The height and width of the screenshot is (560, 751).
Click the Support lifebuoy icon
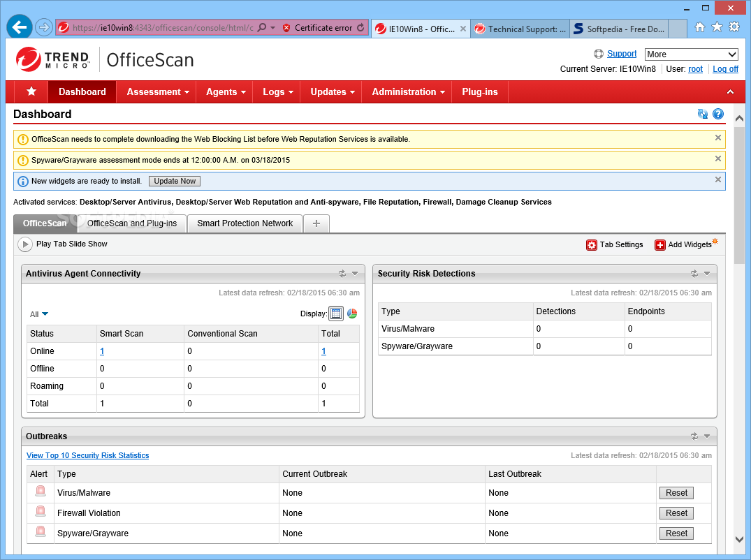(599, 54)
